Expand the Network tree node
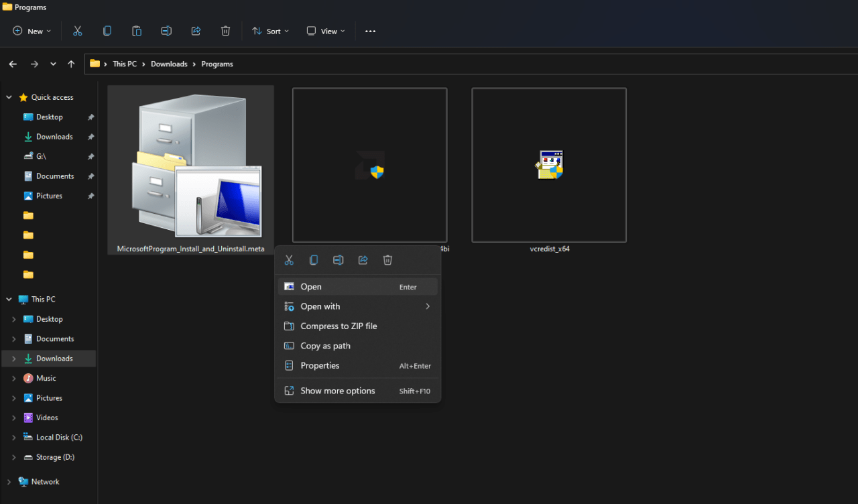The width and height of the screenshot is (858, 504). coord(9,482)
